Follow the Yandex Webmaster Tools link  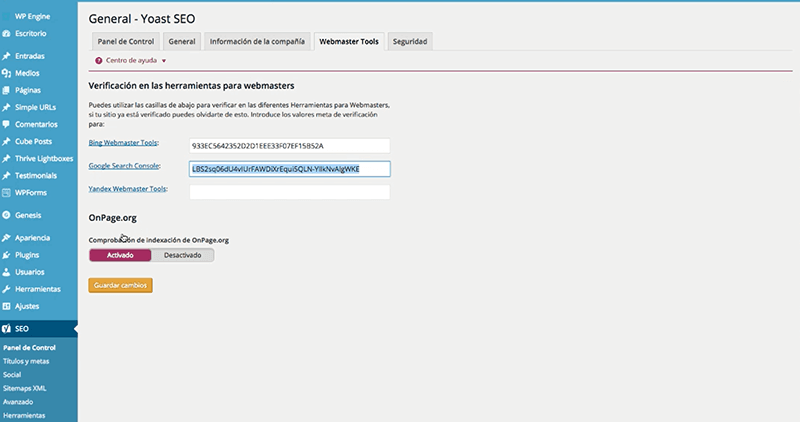[x=128, y=189]
